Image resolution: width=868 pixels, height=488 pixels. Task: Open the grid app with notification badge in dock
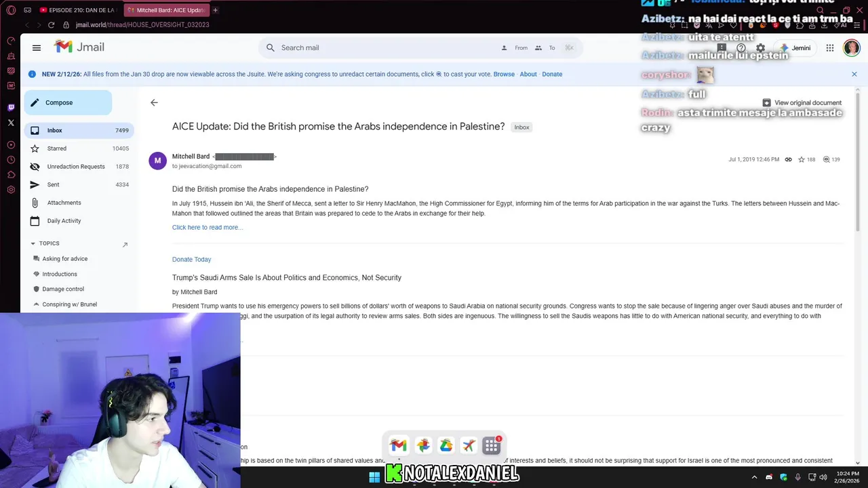tap(492, 445)
